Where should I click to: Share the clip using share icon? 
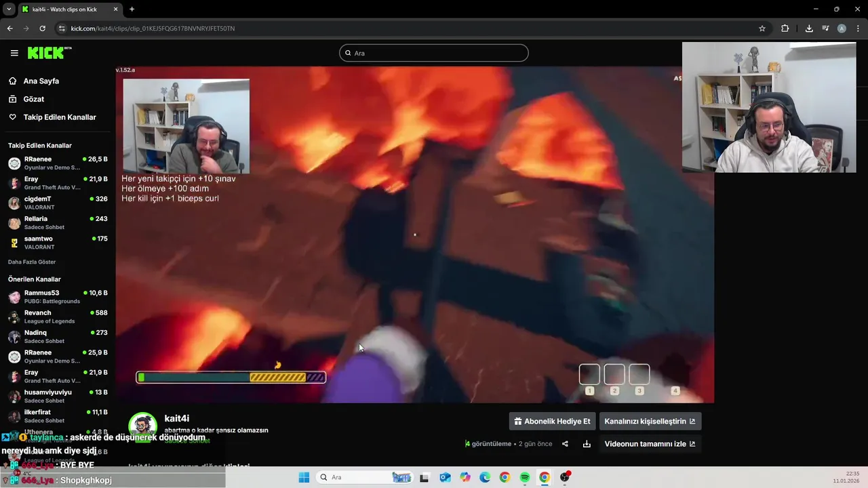click(x=565, y=444)
